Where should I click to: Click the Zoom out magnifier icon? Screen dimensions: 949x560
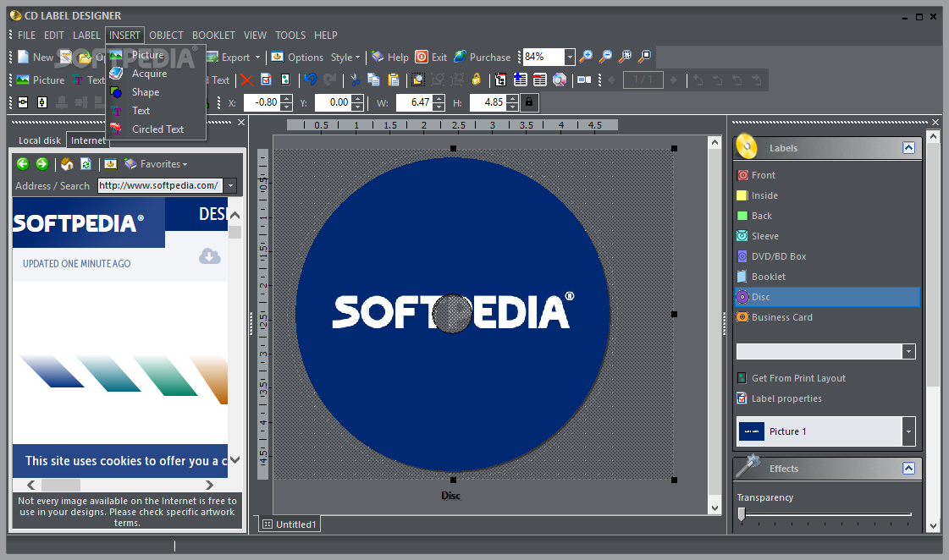pos(605,57)
